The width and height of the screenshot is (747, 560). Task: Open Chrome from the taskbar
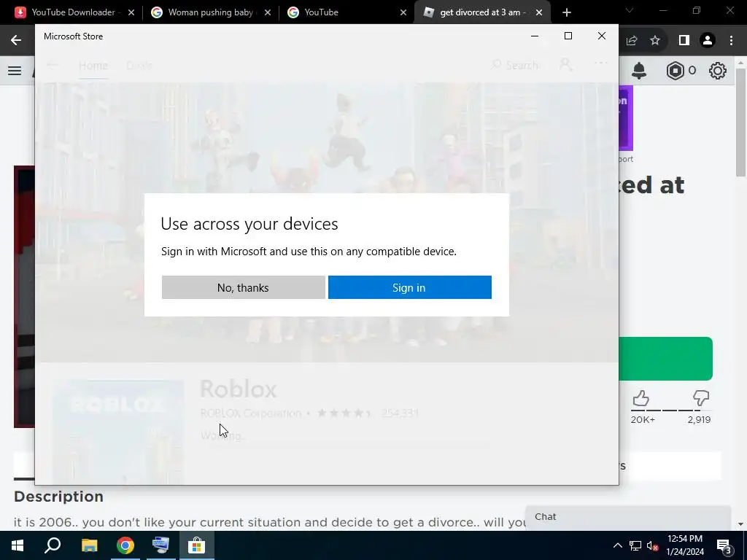pos(125,545)
